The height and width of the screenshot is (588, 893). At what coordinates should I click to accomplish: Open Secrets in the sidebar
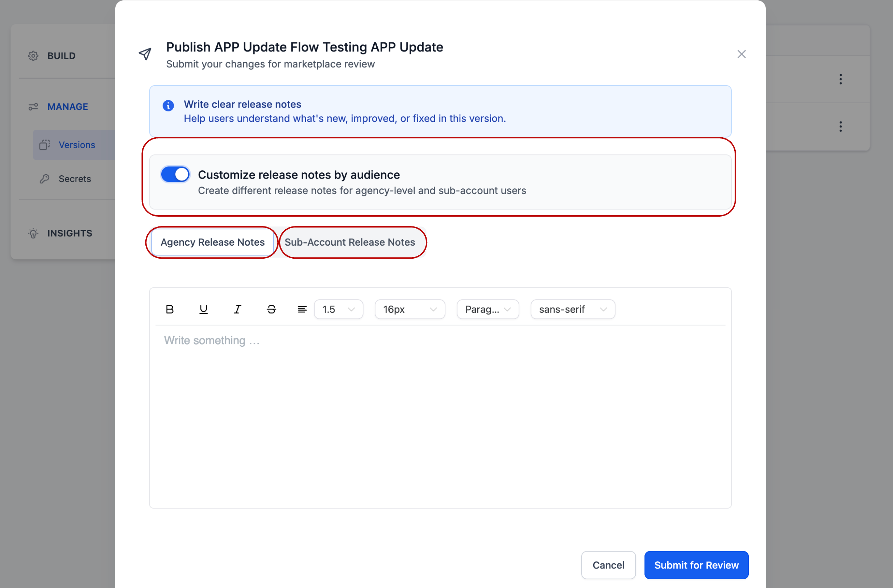(x=75, y=179)
